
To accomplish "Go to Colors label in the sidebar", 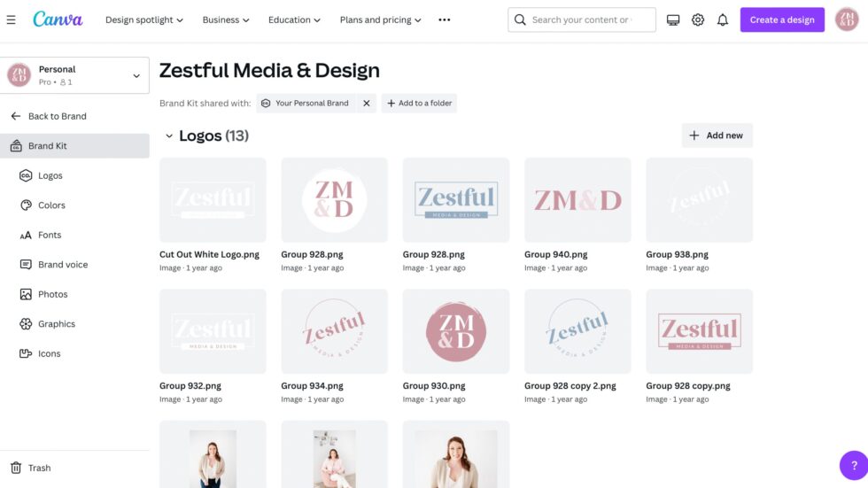I will pos(51,205).
